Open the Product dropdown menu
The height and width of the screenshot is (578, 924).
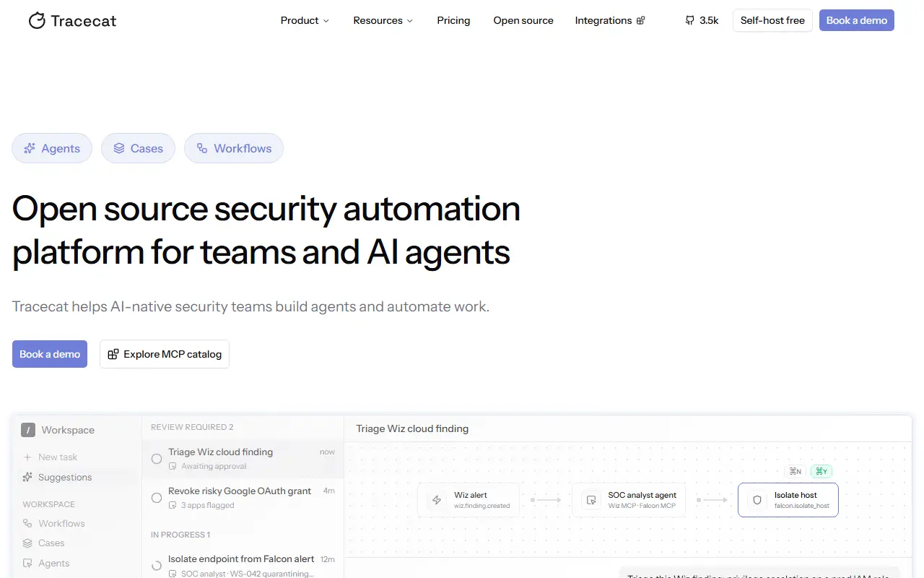pyautogui.click(x=305, y=20)
